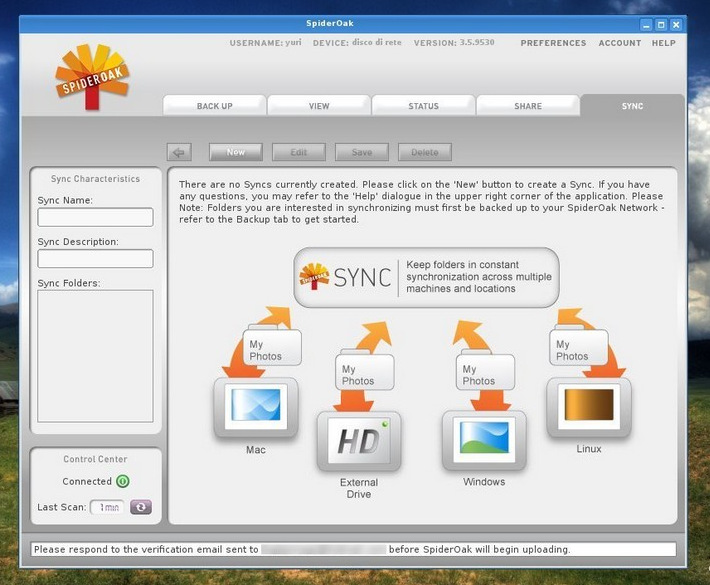The width and height of the screenshot is (710, 585).
Task: Open the BACK UP tab
Action: click(x=215, y=105)
